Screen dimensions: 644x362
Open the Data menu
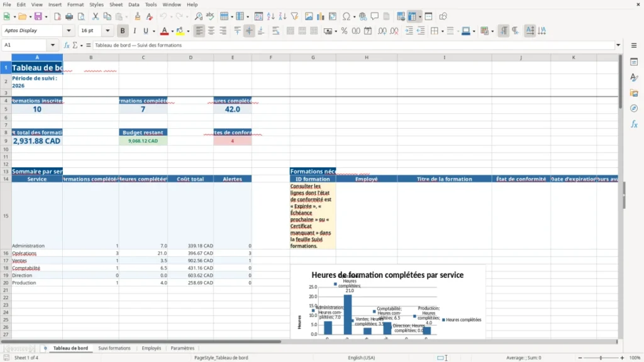pos(133,4)
